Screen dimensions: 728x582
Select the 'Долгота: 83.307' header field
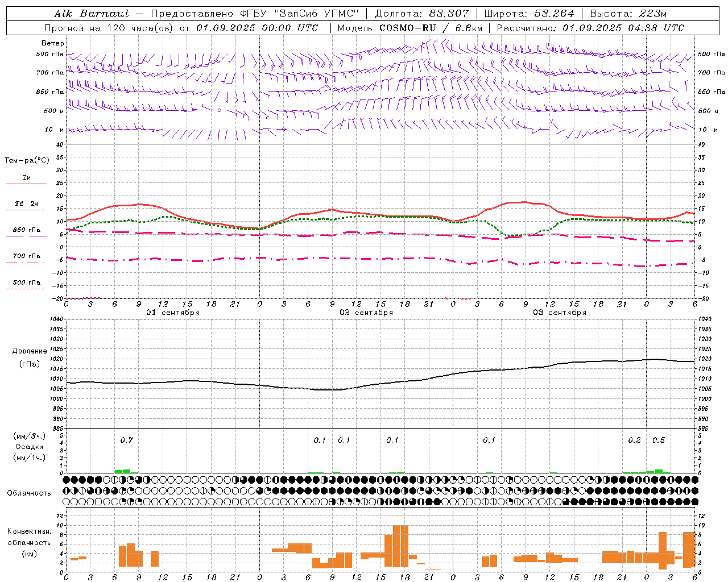(x=422, y=14)
